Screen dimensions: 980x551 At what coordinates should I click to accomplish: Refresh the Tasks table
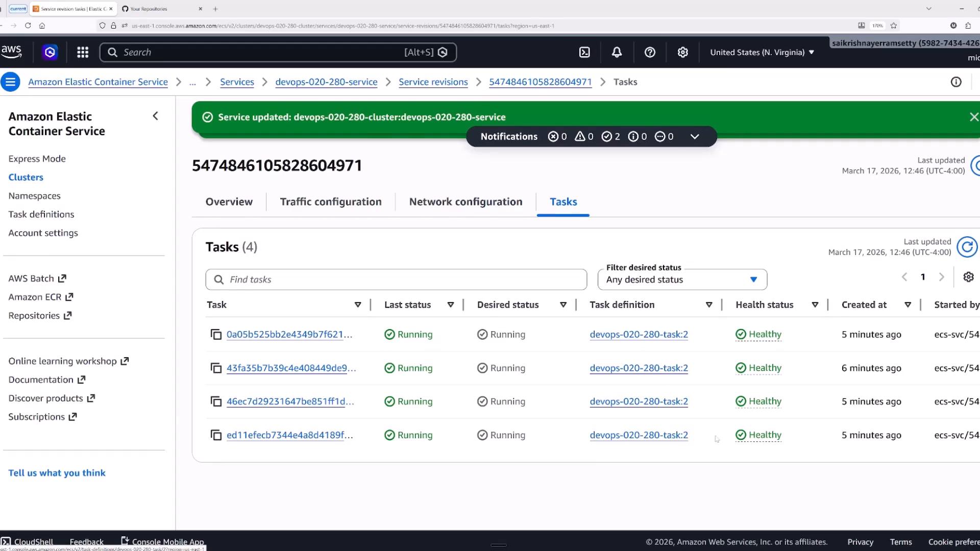pos(967,247)
